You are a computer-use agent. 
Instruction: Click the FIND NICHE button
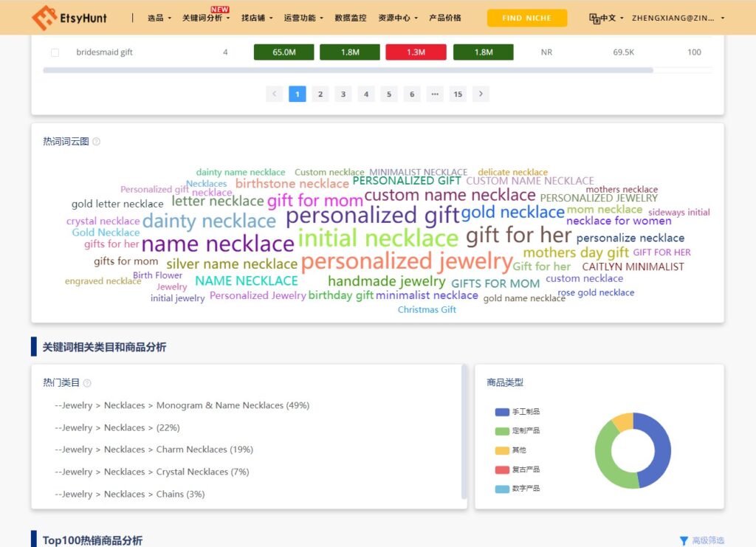click(x=526, y=18)
